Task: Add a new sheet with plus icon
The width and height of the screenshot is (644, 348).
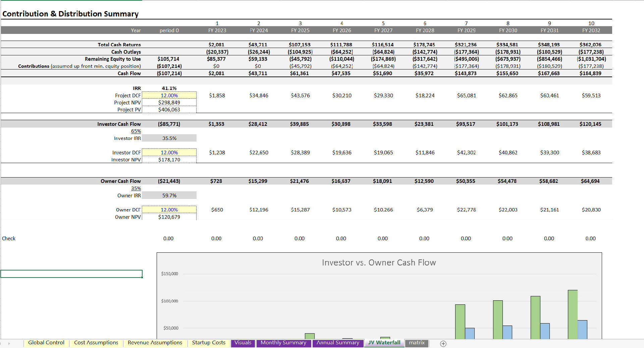Action: tap(443, 343)
